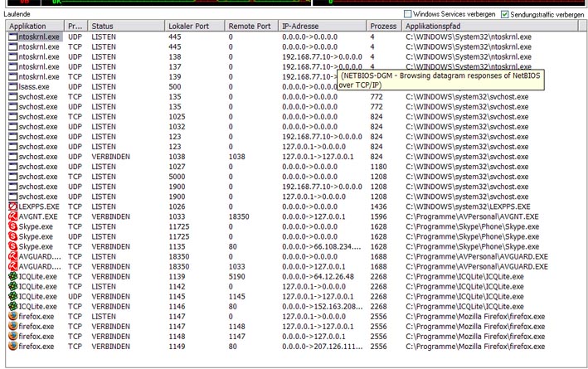Screen dimensions: 588x369
Task: Click Skype icon in port 1135 row
Action: [x=12, y=246]
